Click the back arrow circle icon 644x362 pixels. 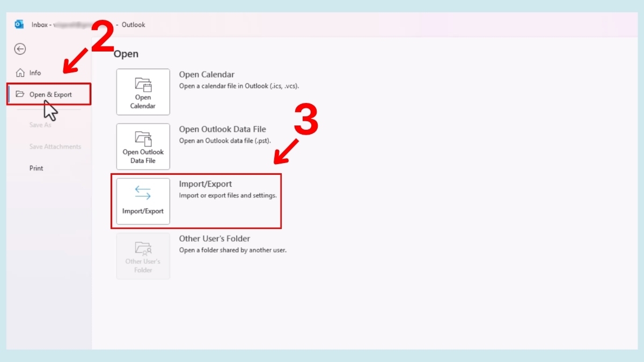[x=20, y=49]
